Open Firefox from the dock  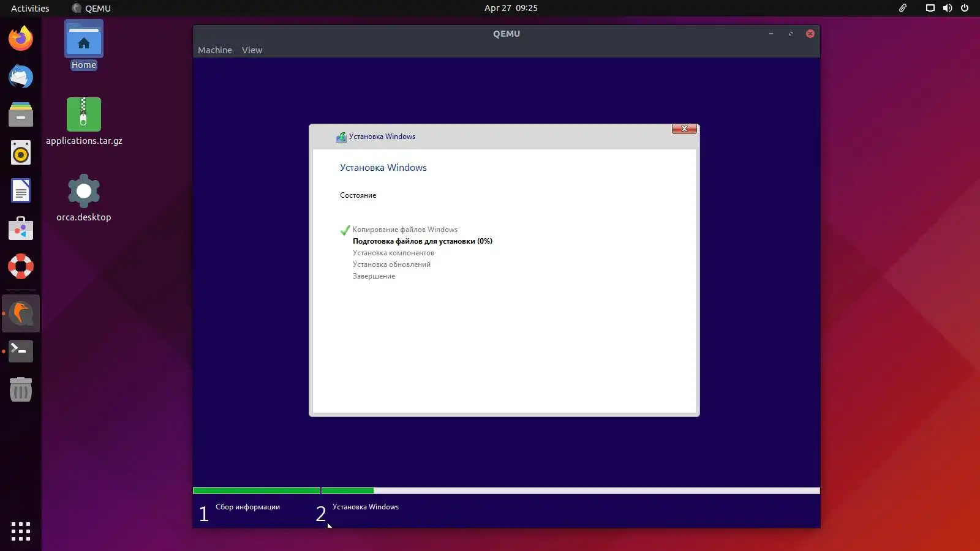click(x=21, y=39)
